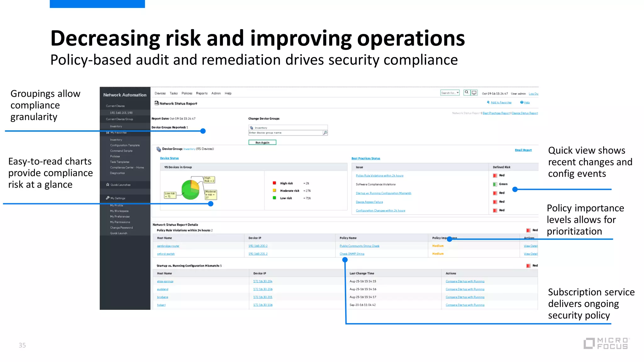Select Compliance Center - Home in sidebar
Image resolution: width=644 pixels, height=362 pixels.
coord(127,167)
